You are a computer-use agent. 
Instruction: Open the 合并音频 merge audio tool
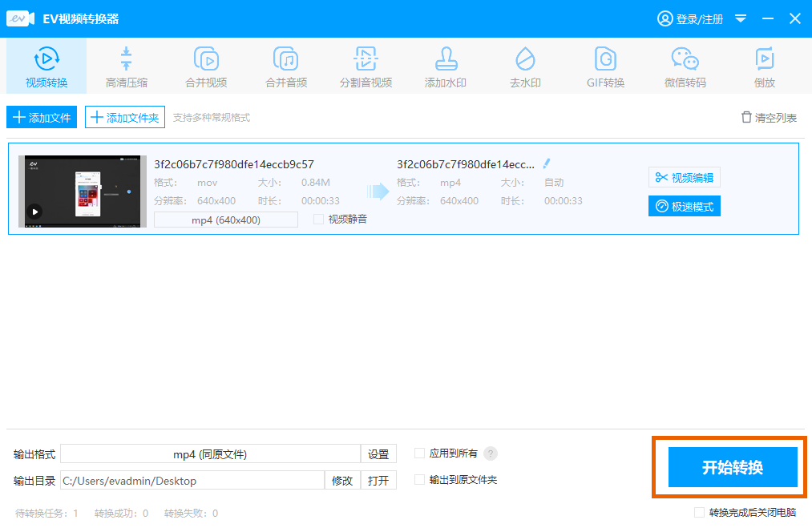coord(286,67)
